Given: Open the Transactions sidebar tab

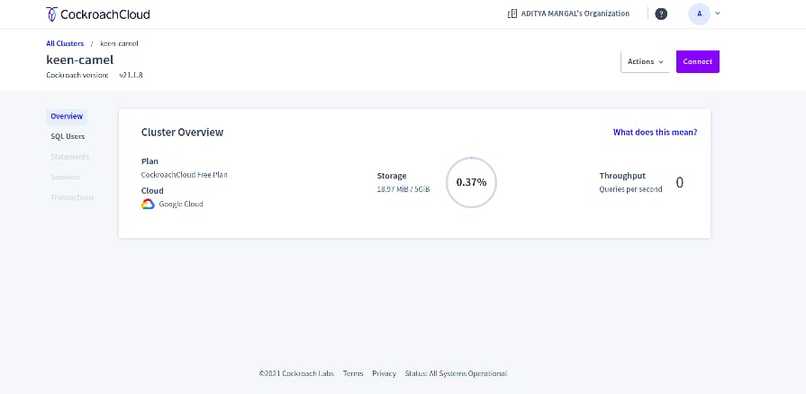Looking at the screenshot, I should [72, 197].
